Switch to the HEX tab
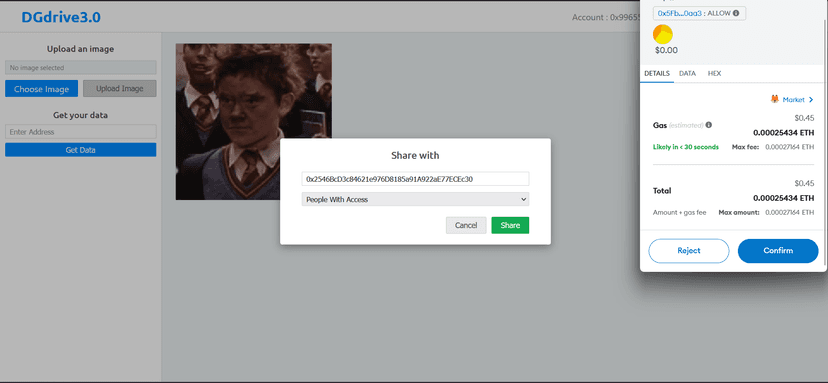 pyautogui.click(x=714, y=73)
